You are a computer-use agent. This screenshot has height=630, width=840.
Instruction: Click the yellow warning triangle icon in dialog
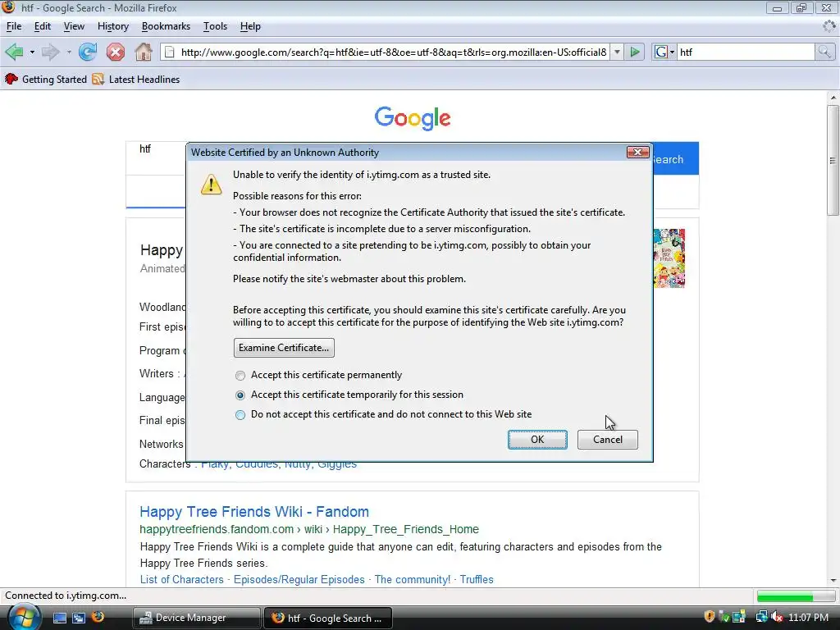211,185
